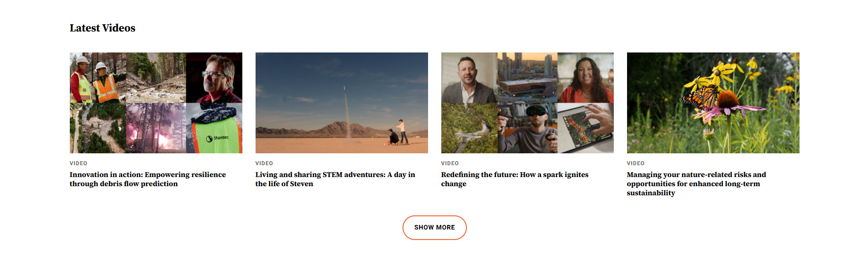Click VIDEO label above STEM adventures title
Image resolution: width=868 pixels, height=261 pixels.
point(264,163)
